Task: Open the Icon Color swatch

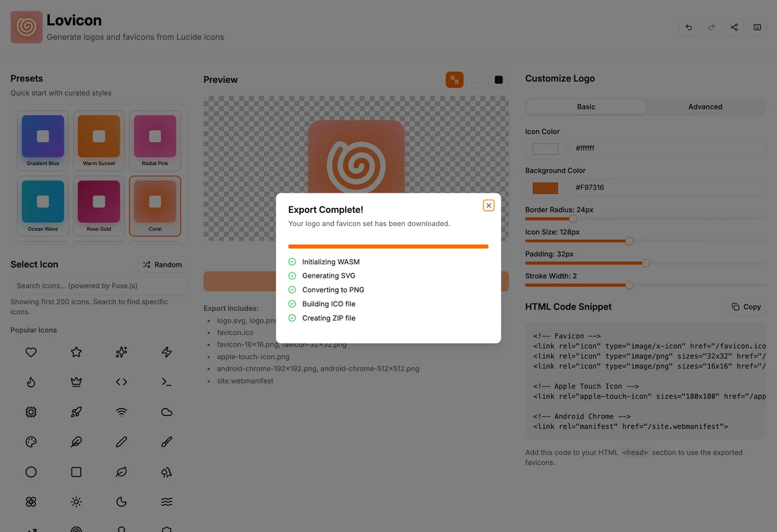Action: (545, 149)
